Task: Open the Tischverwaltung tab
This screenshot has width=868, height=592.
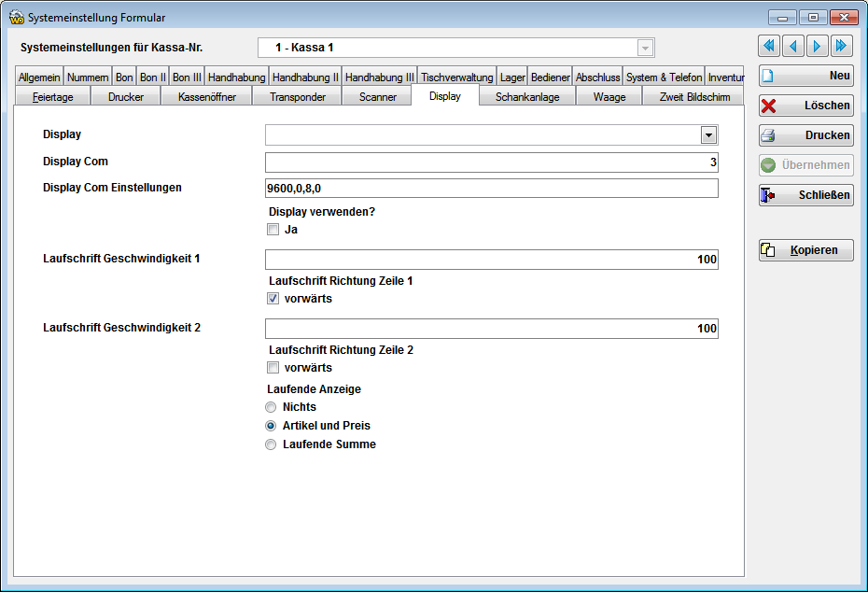Action: pyautogui.click(x=457, y=77)
